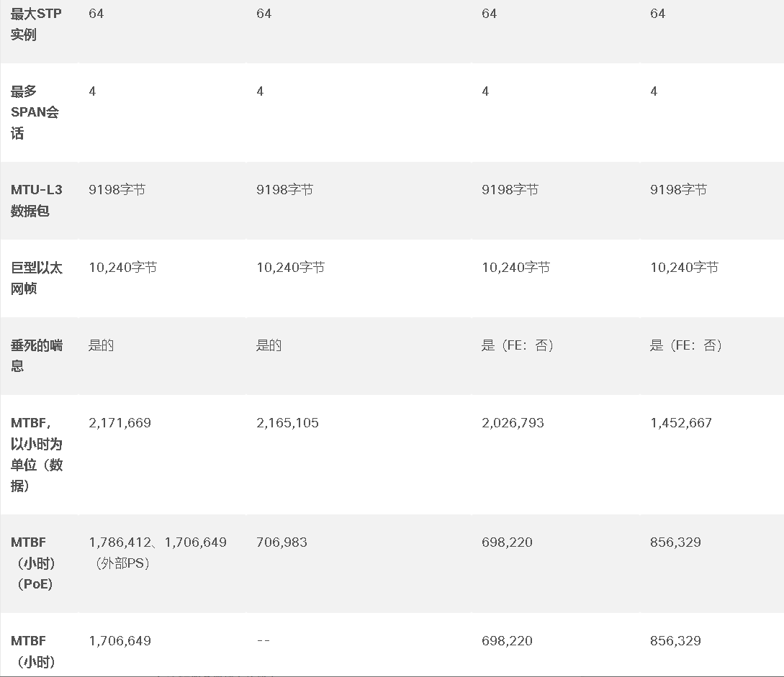
Task: Select the first 是的 cell
Action: click(x=101, y=345)
